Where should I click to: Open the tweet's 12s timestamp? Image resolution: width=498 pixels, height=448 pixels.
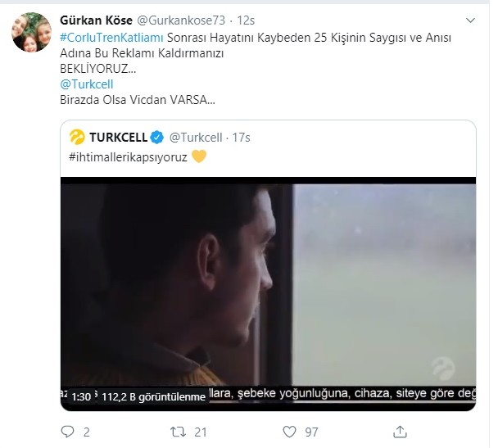[246, 20]
